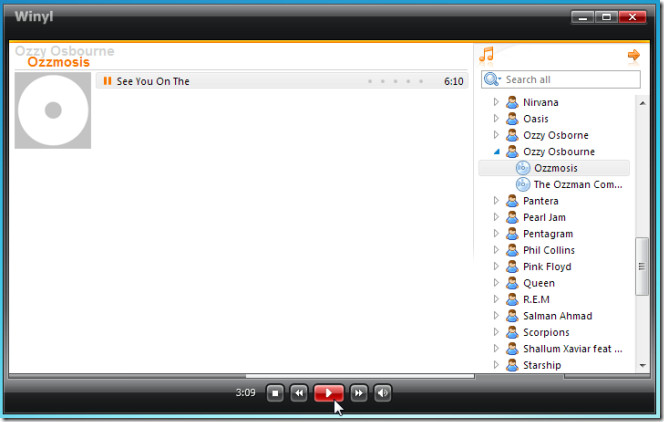Maximize the Winyl window
This screenshot has width=664, height=422.
coord(606,17)
